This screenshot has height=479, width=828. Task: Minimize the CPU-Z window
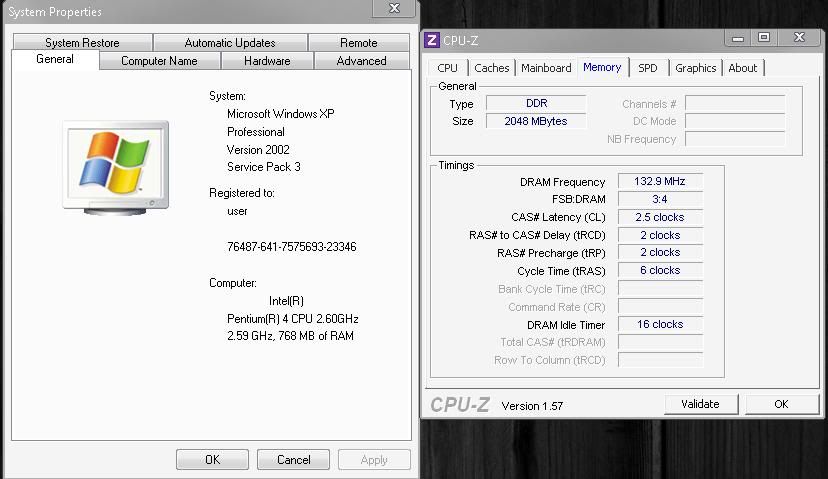[x=738, y=38]
